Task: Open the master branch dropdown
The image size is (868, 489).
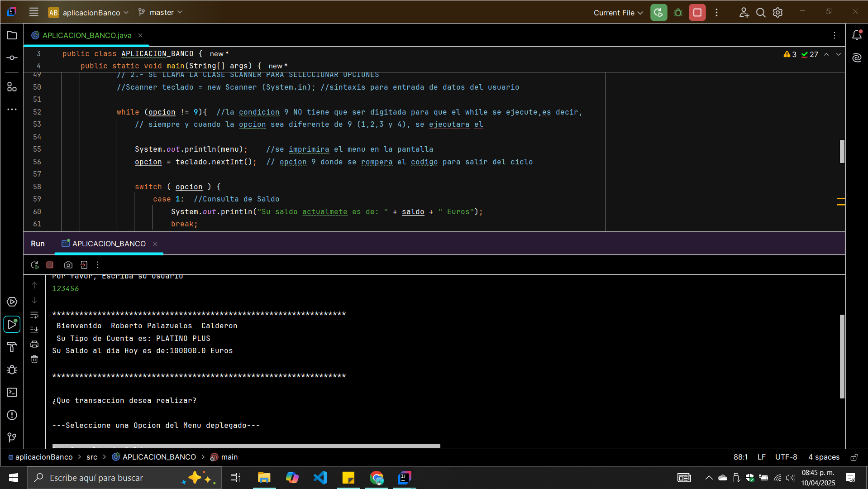Action: [x=160, y=12]
